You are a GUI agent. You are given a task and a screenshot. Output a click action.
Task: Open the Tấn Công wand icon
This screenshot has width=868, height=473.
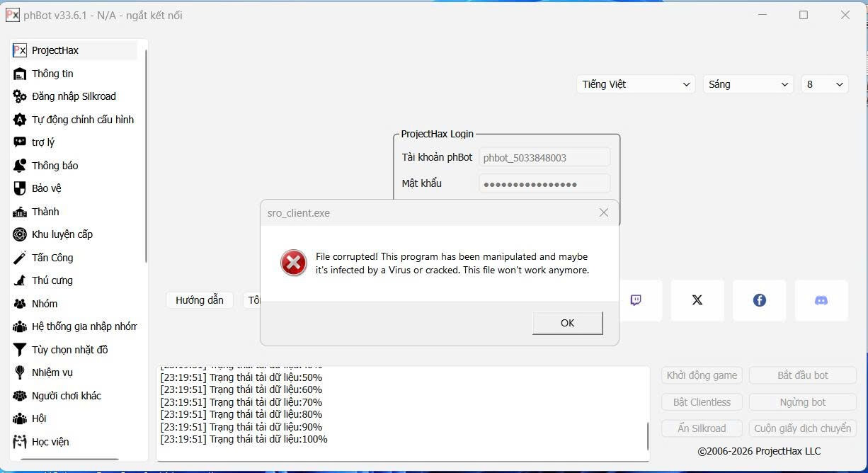20,258
